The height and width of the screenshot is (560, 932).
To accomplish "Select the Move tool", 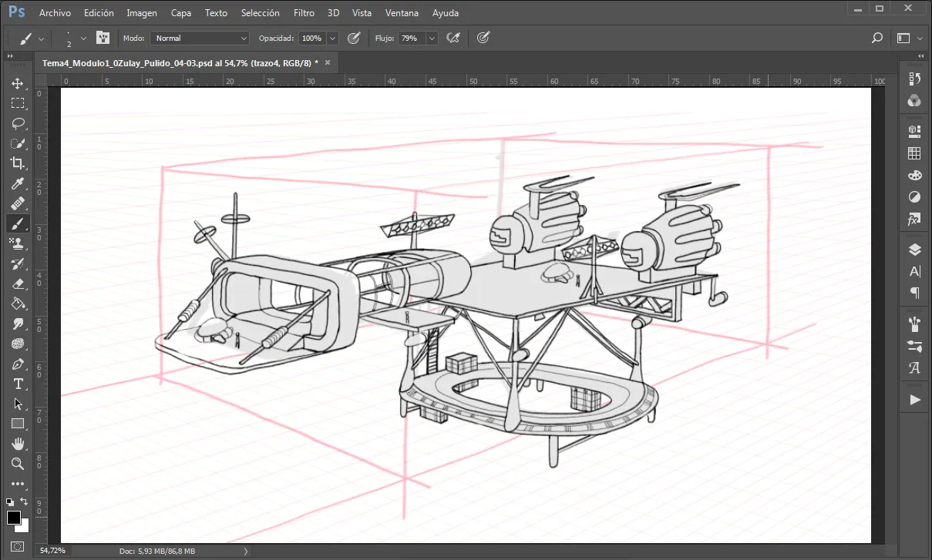I will pyautogui.click(x=18, y=83).
